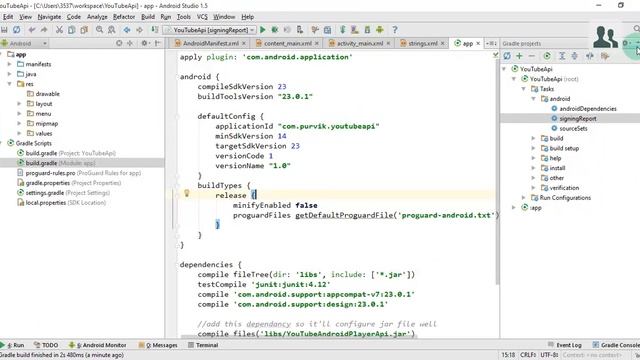Expand the java folder
640x360 pixels.
(x=10, y=74)
